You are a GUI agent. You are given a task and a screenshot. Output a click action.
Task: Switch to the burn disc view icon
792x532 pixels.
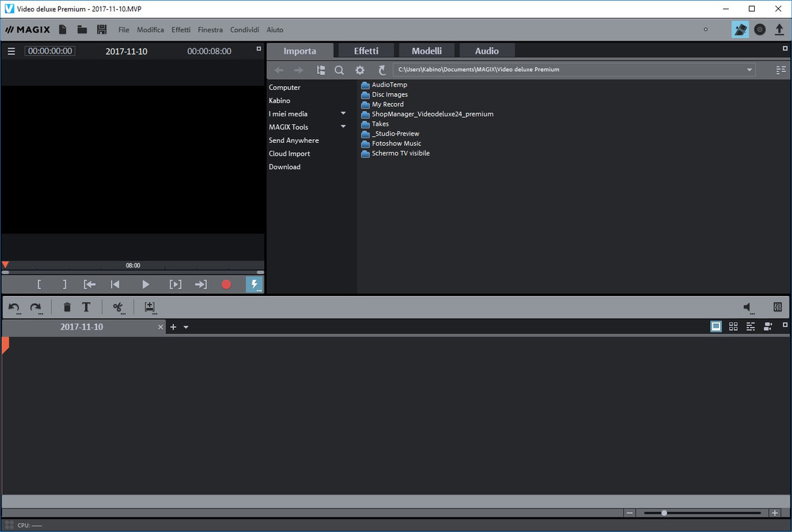pos(759,29)
